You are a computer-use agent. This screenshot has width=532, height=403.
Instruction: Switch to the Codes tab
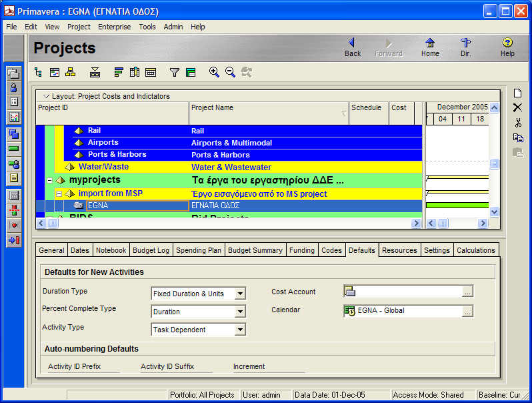(x=331, y=250)
